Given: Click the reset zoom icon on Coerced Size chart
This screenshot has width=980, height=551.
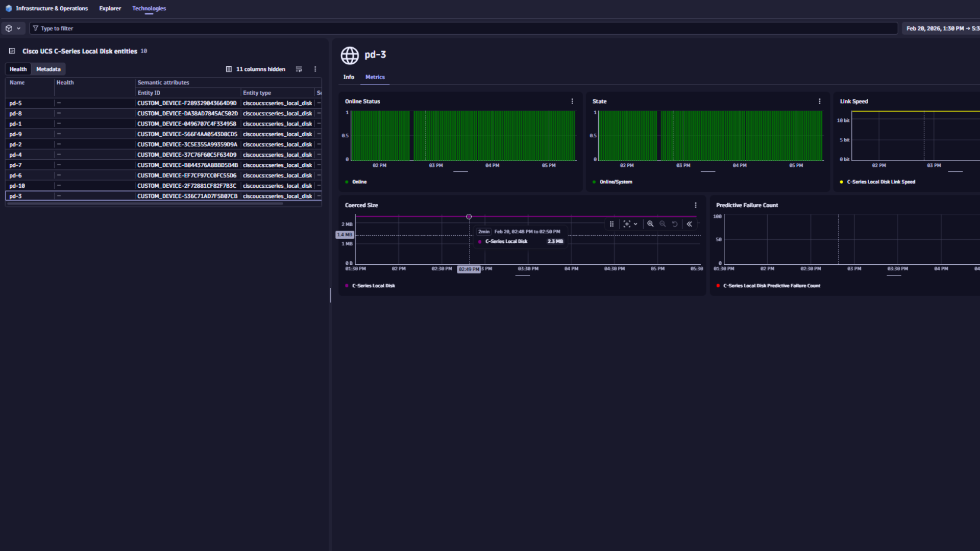Looking at the screenshot, I should coord(675,224).
